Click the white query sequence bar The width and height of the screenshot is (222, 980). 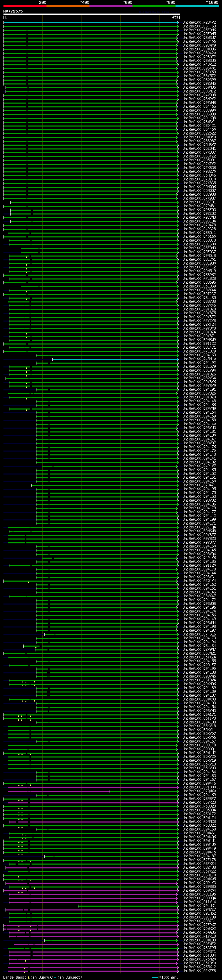point(91,15)
